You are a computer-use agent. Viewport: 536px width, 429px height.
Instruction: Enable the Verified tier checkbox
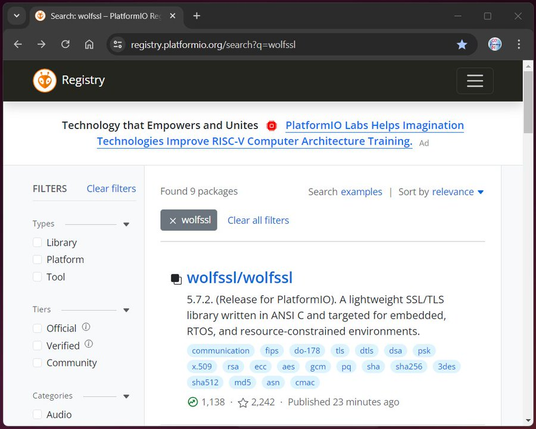(37, 345)
